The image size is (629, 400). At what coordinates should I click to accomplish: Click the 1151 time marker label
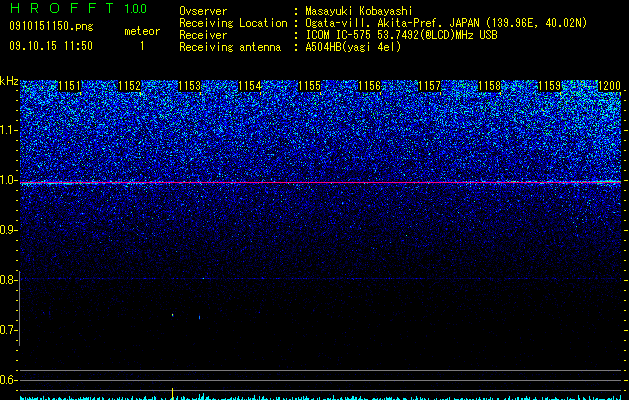coord(70,86)
